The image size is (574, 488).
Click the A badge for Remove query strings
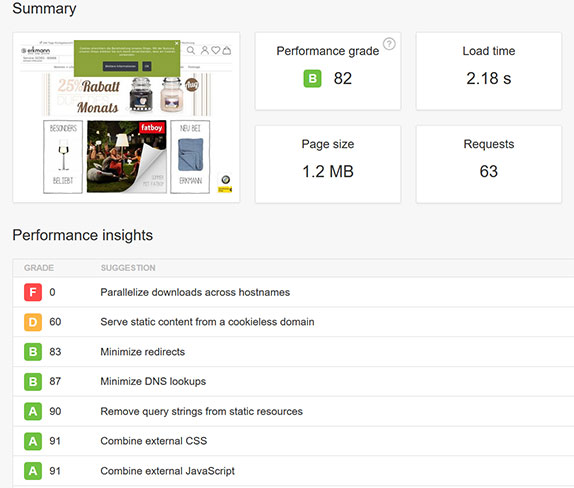pyautogui.click(x=33, y=411)
